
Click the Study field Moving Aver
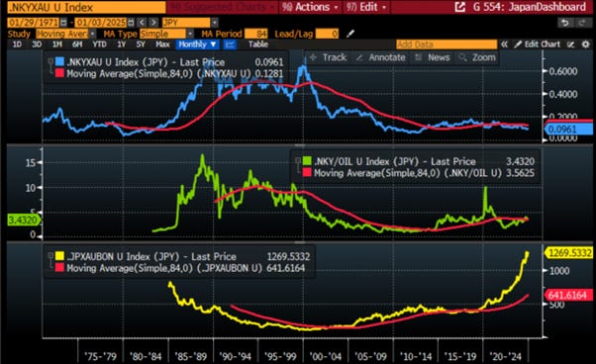click(62, 34)
